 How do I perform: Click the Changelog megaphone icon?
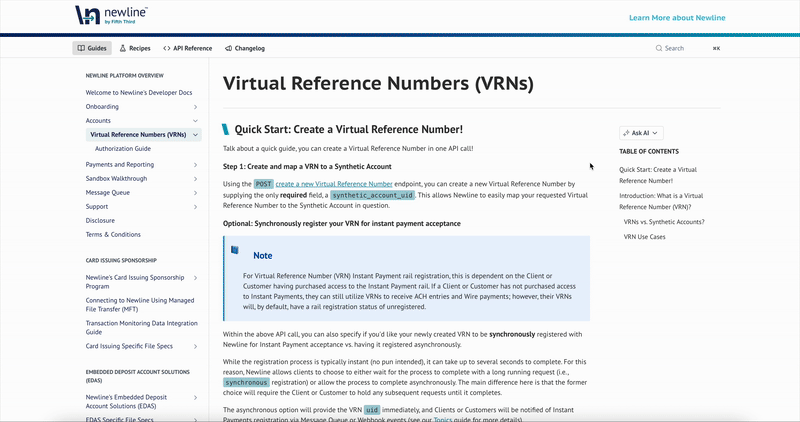click(x=230, y=48)
